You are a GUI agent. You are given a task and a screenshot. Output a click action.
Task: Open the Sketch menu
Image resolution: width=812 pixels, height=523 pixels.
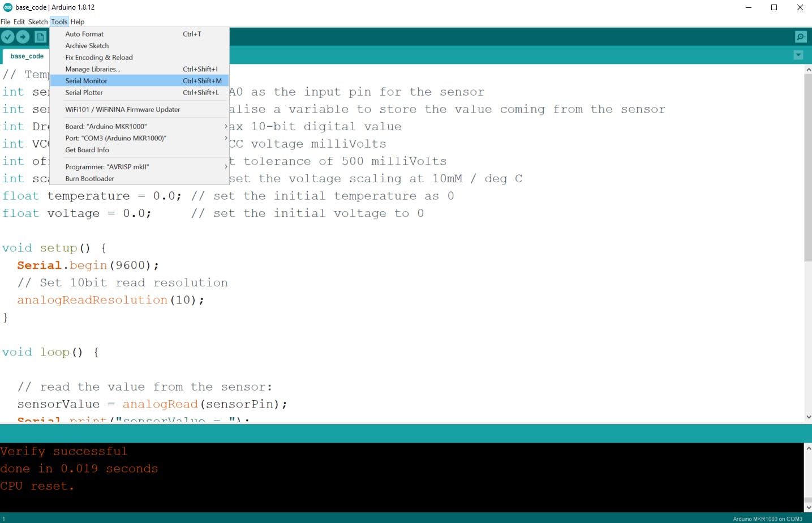coord(38,22)
